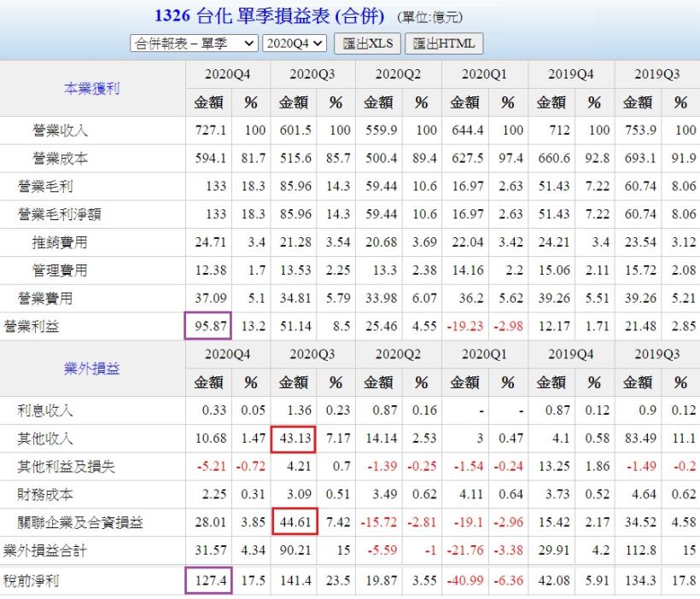
Task: Click the 95.87 operating income value
Action: point(210,326)
